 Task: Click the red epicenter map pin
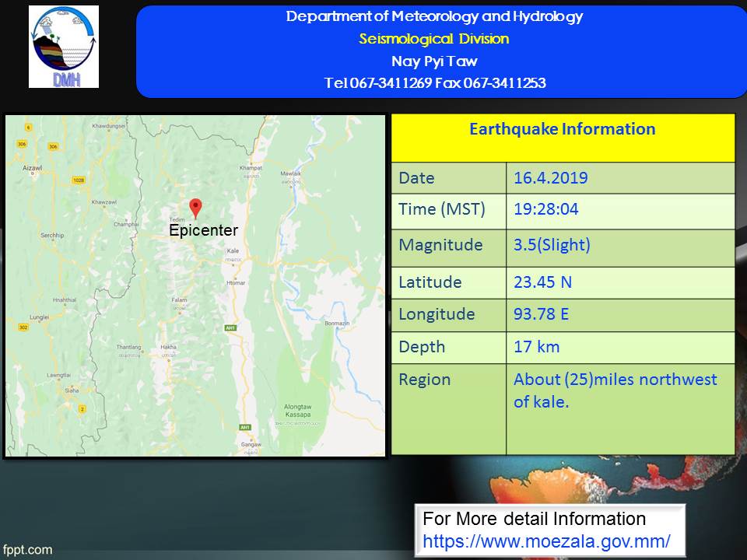coord(195,208)
